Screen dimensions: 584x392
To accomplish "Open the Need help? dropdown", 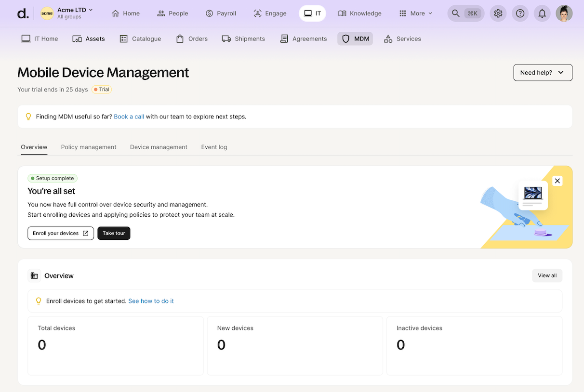I will coord(543,73).
